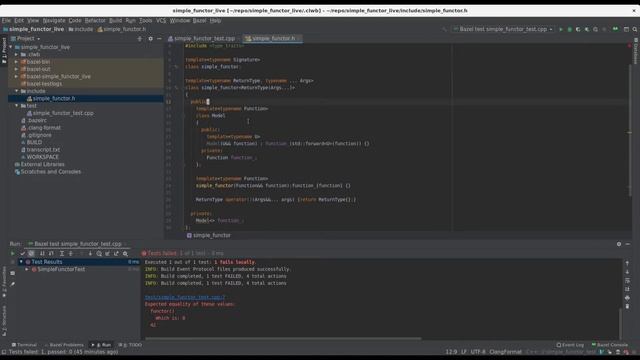Viewport: 640px width, 360px height.
Task: Sort test results by duration icon
Action: [51, 253]
